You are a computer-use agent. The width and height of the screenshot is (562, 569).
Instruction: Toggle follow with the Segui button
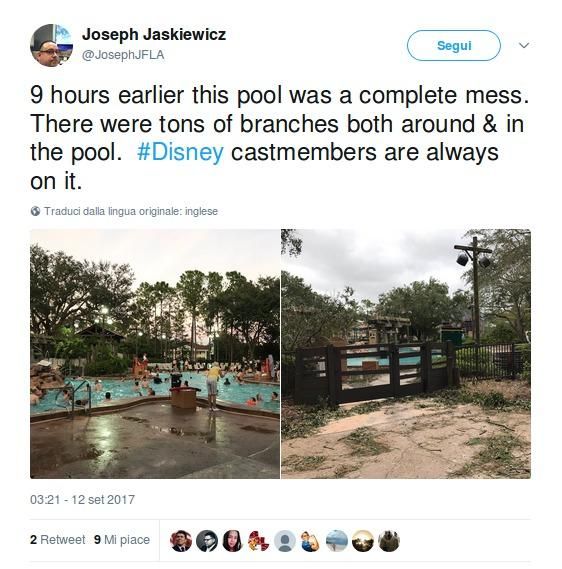[x=454, y=45]
